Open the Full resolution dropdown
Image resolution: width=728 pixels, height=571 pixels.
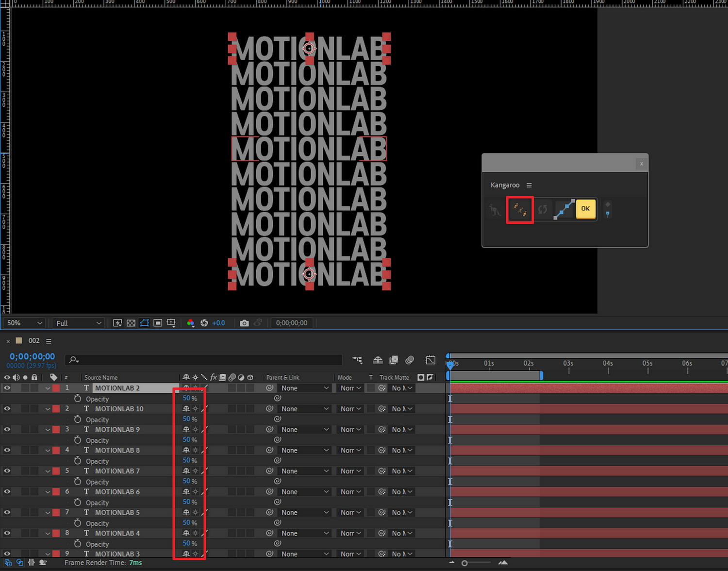(x=79, y=323)
